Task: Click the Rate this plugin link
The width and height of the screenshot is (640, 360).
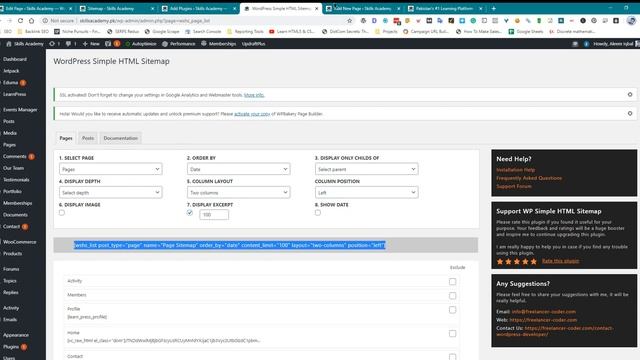Action: pyautogui.click(x=560, y=261)
